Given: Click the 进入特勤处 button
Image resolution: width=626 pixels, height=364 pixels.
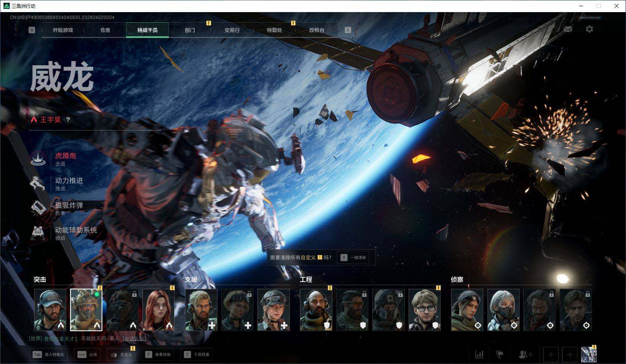Looking at the screenshot, I should [49, 355].
